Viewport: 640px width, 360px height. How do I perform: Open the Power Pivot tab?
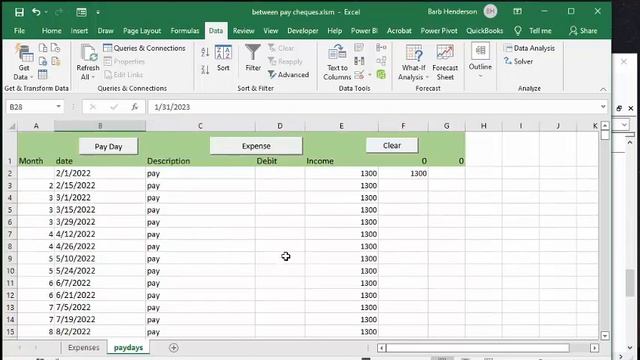439,31
